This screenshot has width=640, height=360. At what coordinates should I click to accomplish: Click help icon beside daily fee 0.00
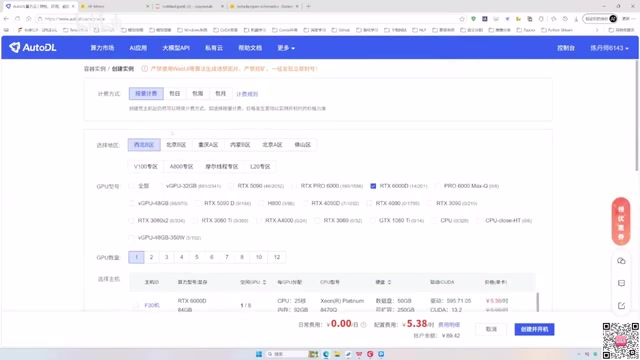(363, 325)
